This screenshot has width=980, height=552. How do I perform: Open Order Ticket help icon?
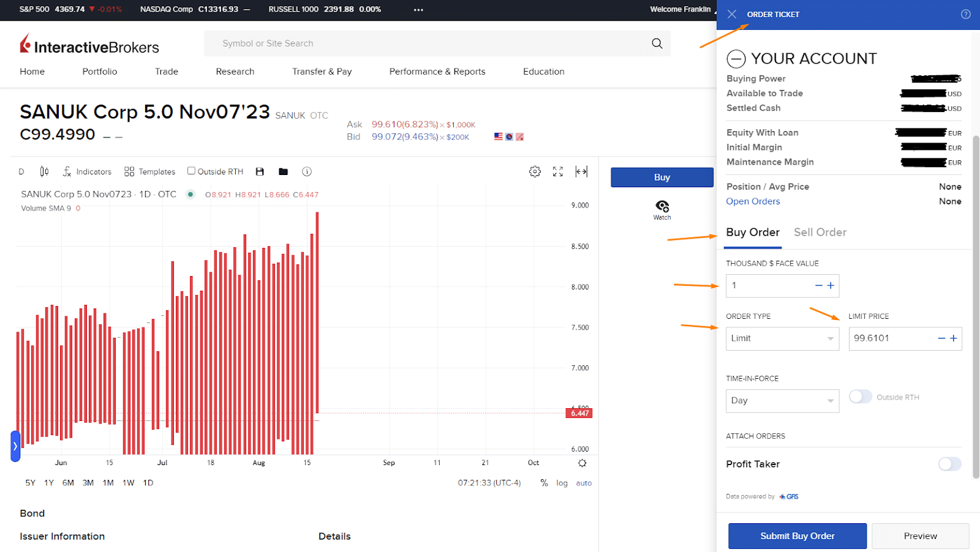(x=966, y=14)
